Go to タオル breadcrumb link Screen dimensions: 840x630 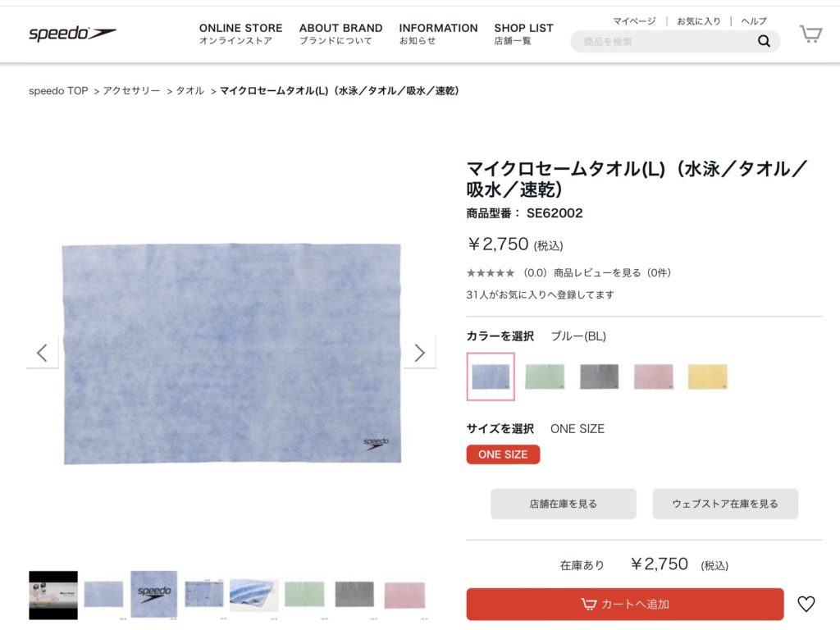(190, 91)
